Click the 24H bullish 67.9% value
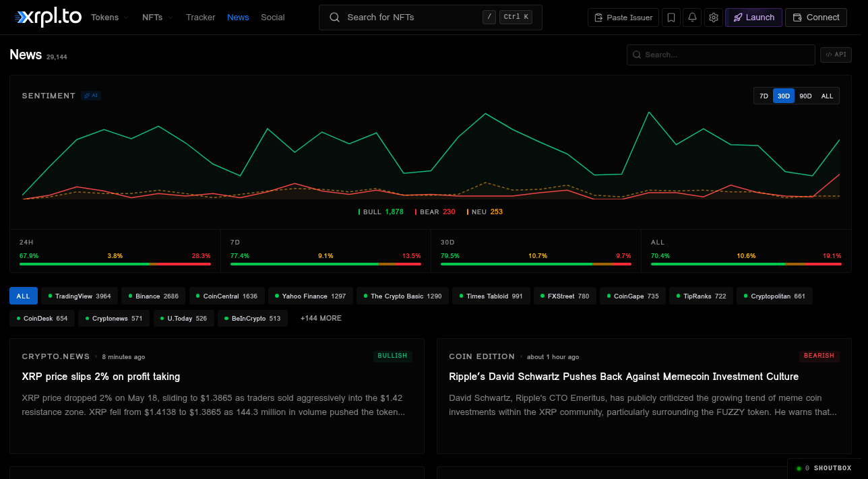This screenshot has width=868, height=479. tap(29, 256)
